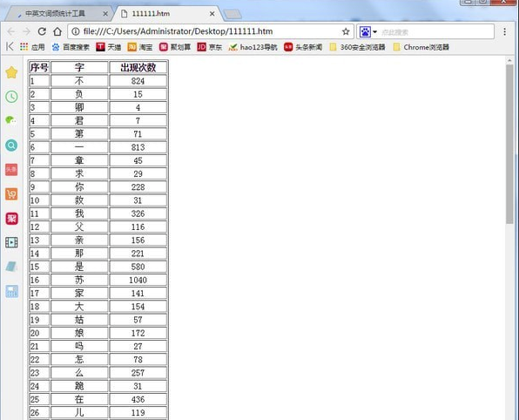Click the character cell 苏
This screenshot has height=420, width=519.
click(79, 280)
